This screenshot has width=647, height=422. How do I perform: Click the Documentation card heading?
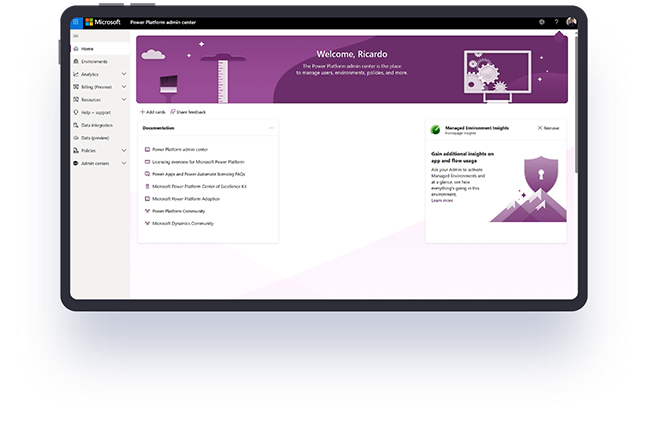[x=158, y=128]
